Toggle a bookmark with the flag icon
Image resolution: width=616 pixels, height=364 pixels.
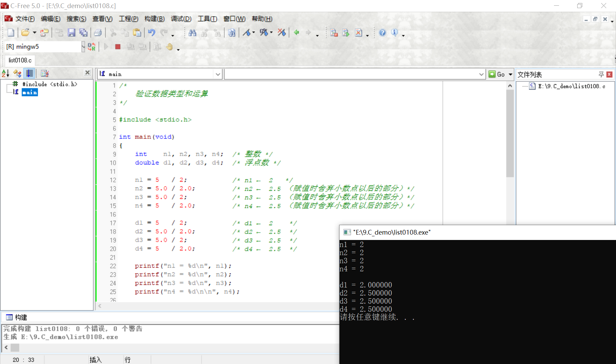[247, 32]
